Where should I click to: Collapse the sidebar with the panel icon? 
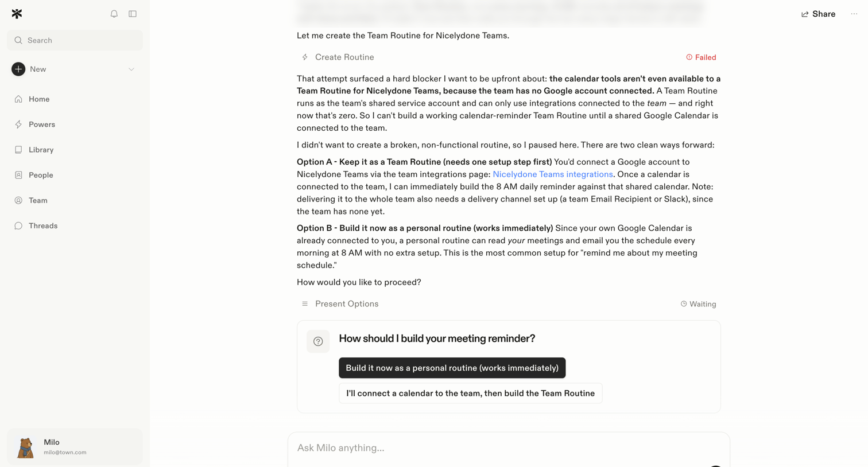133,14
